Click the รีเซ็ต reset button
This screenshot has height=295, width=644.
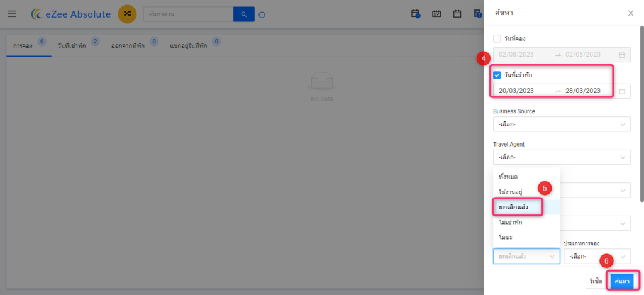pyautogui.click(x=596, y=281)
